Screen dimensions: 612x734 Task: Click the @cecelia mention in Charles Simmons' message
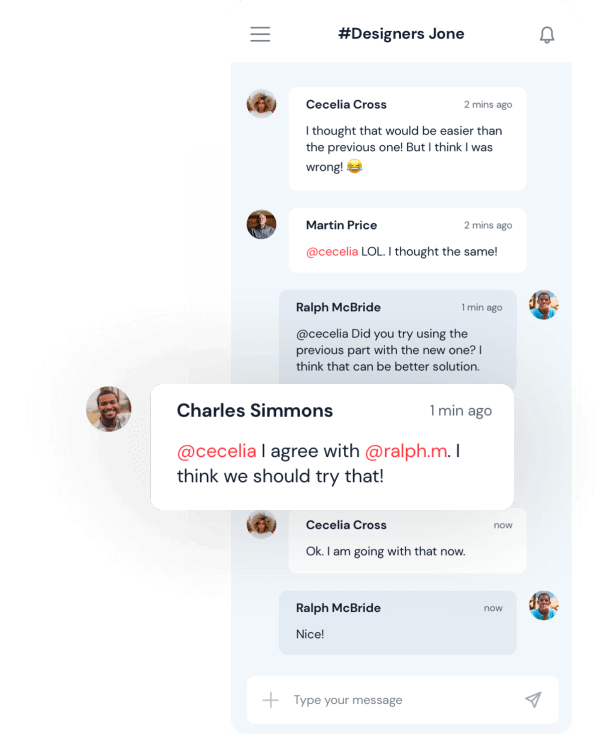[x=217, y=451]
